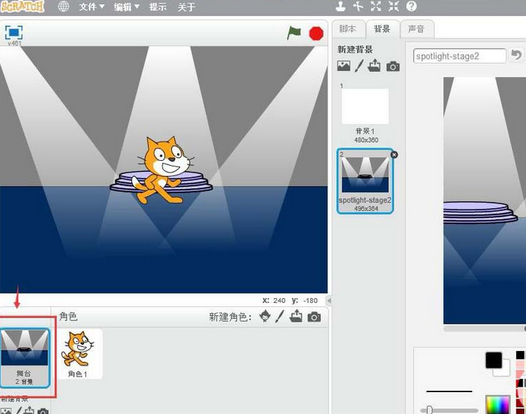Choose backdrop from library icon
526x414 pixels.
[x=344, y=66]
